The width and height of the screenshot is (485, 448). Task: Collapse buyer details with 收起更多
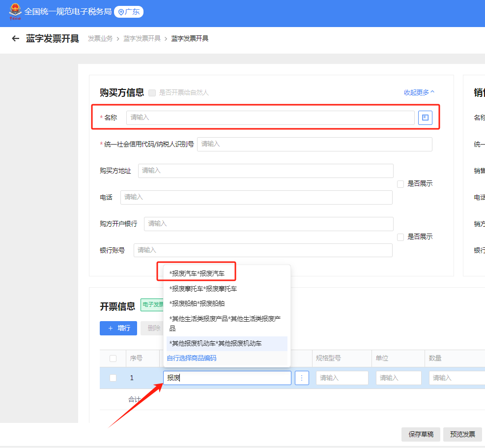[419, 92]
